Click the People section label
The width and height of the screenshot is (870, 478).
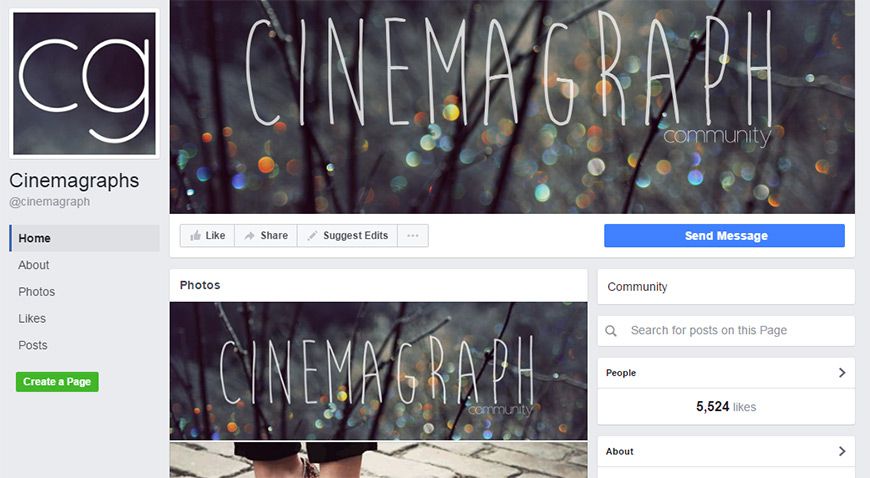click(621, 373)
